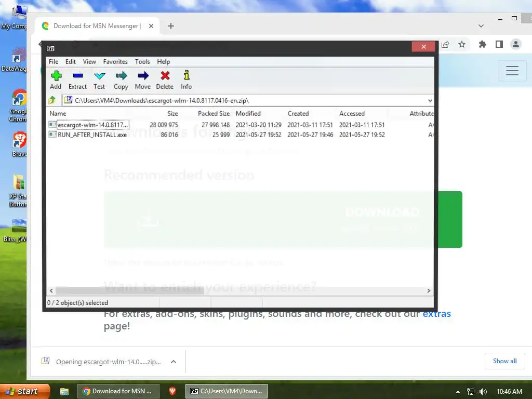Expand the address path dropdown arrow
This screenshot has height=399, width=532.
point(430,100)
